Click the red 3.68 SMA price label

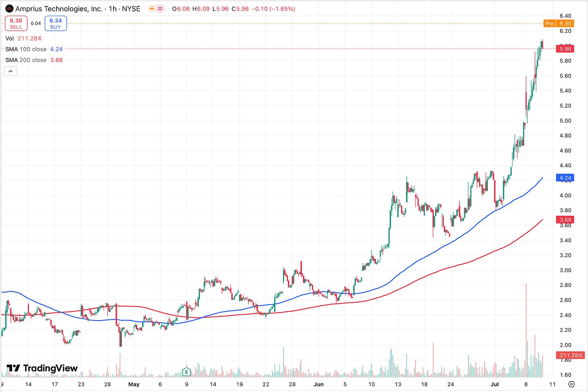(x=565, y=220)
